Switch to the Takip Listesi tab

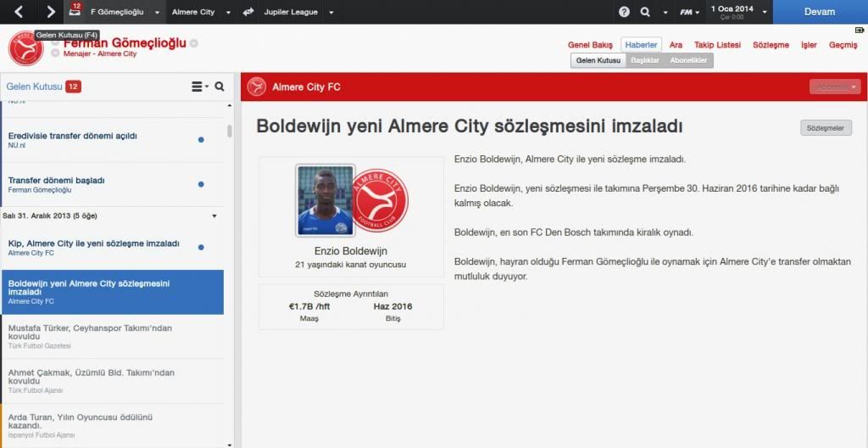coord(717,45)
